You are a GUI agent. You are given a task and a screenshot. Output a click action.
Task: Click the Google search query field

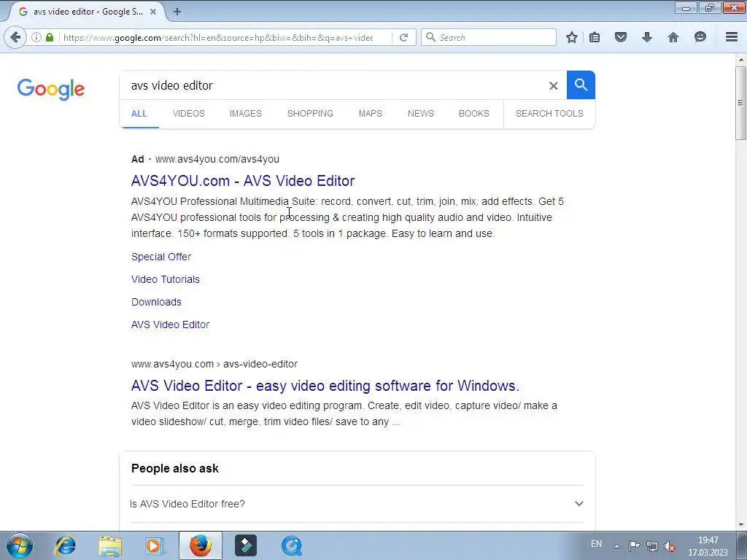(333, 85)
